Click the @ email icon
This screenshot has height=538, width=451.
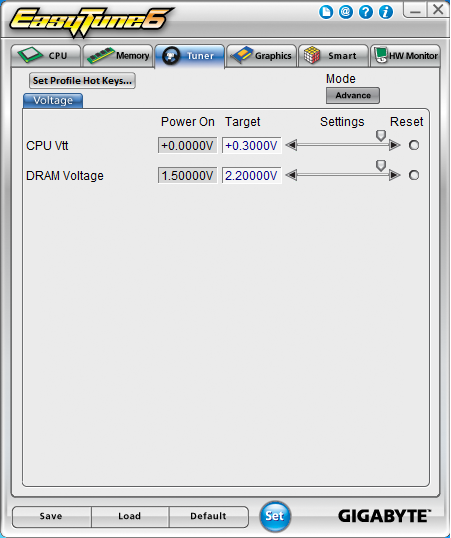(346, 12)
